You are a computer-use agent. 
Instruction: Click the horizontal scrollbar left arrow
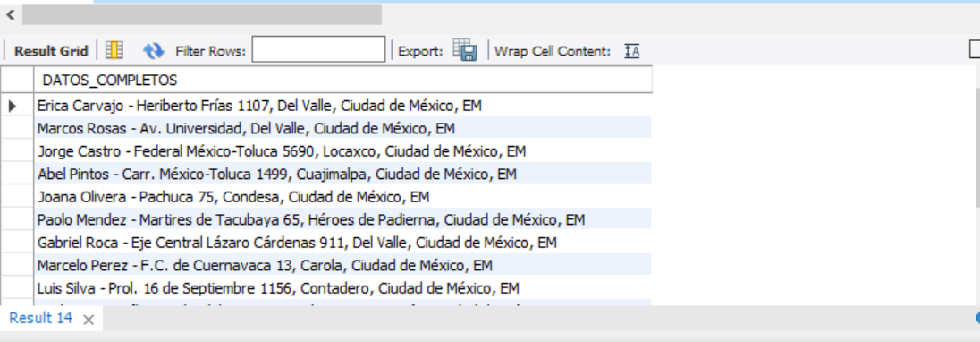click(x=11, y=15)
